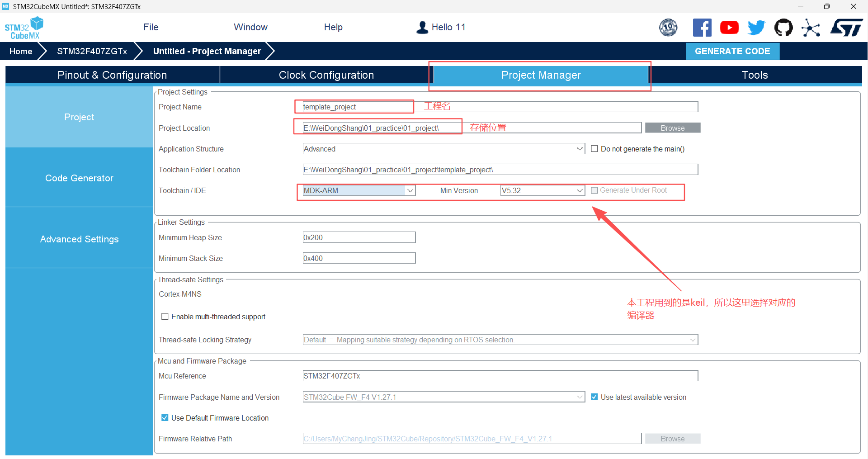Switch to Pinout & Configuration tab
868x459 pixels.
pos(112,75)
